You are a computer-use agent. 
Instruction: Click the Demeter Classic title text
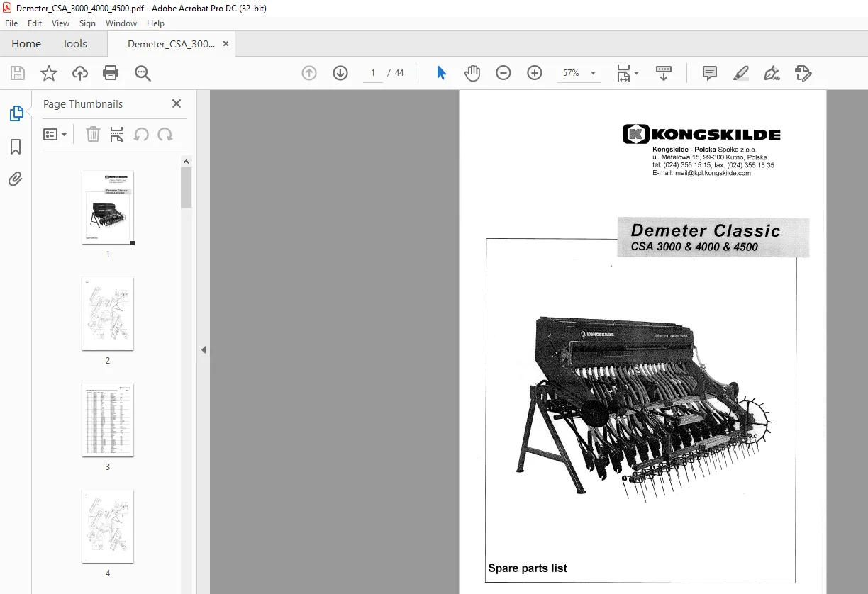[706, 230]
